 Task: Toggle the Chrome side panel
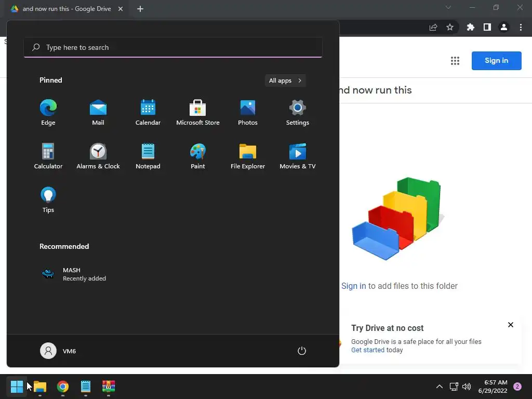(x=487, y=27)
